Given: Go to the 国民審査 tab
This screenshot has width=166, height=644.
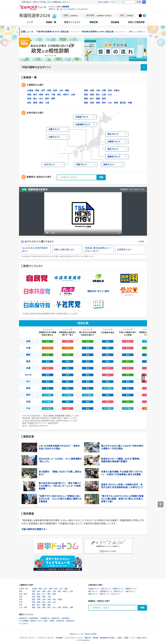Looking at the screenshot, I should pyautogui.click(x=115, y=22).
